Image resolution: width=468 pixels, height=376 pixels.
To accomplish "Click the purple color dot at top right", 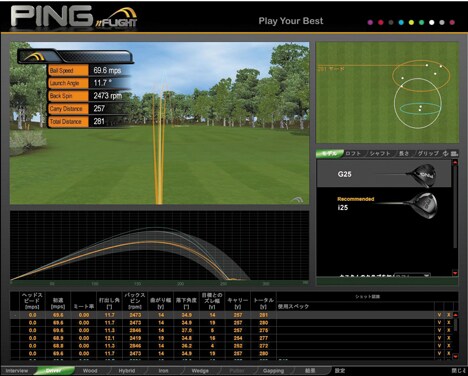I will (370, 22).
